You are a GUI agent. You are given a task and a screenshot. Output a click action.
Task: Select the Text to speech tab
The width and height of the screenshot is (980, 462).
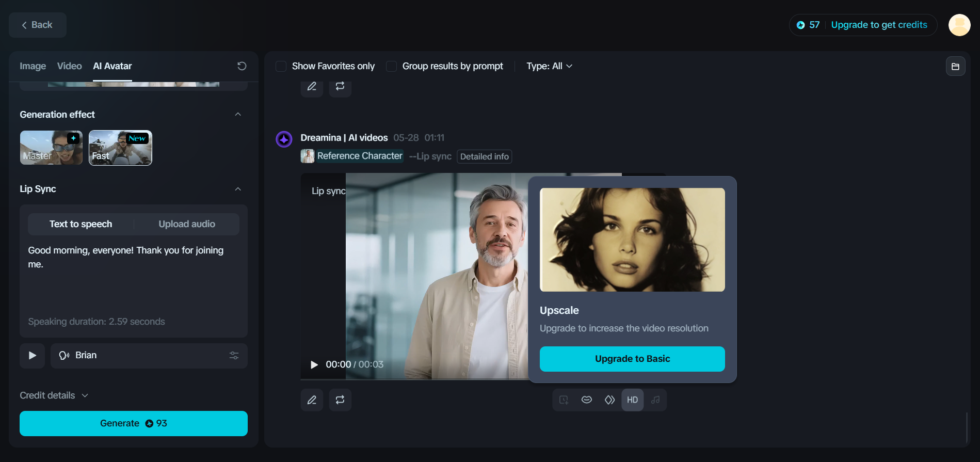tap(81, 224)
